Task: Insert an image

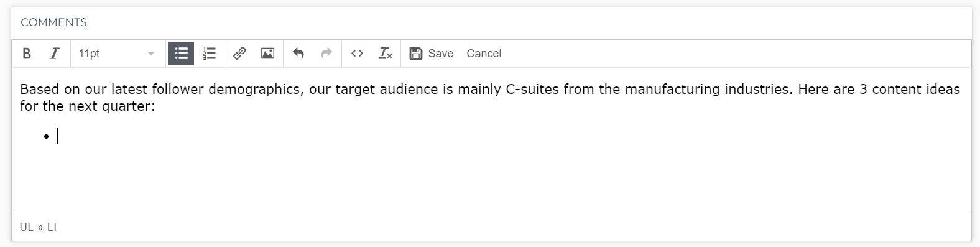Action: tap(267, 54)
